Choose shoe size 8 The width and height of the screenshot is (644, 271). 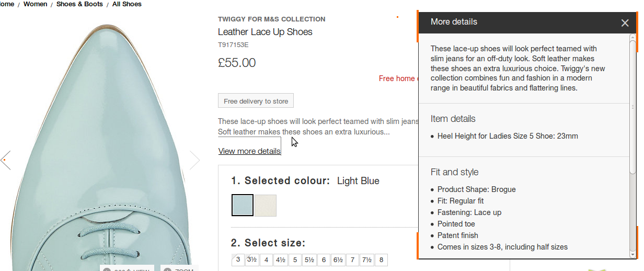tap(381, 260)
